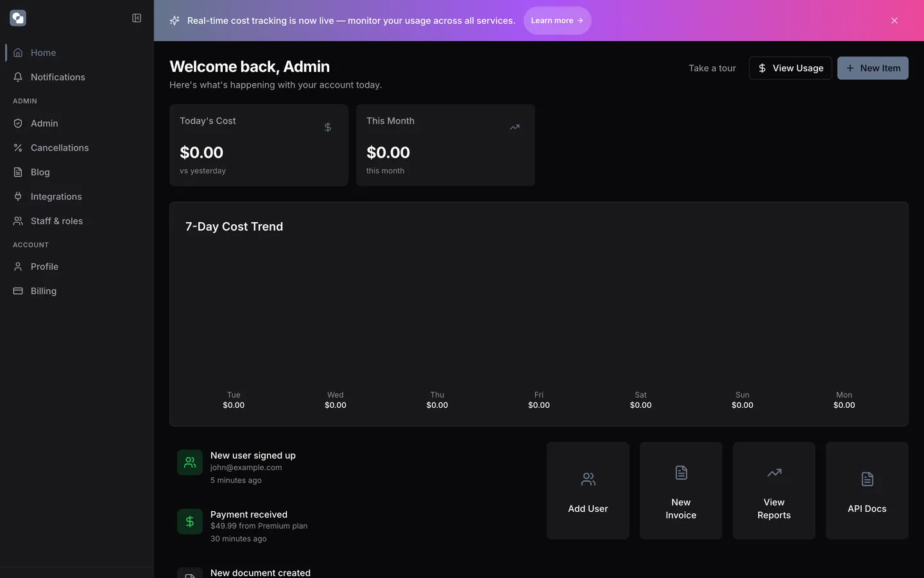Click the "5 minutes ago" timestamp
Viewport: 924px width, 578px height.
[236, 480]
